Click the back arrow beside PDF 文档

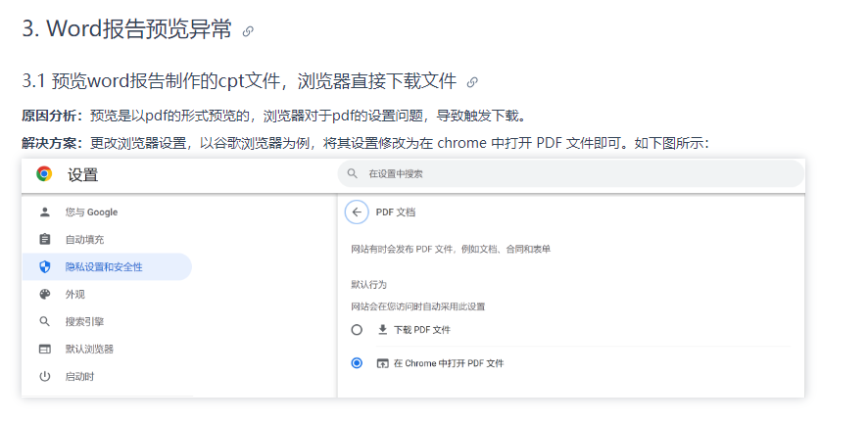pos(357,211)
